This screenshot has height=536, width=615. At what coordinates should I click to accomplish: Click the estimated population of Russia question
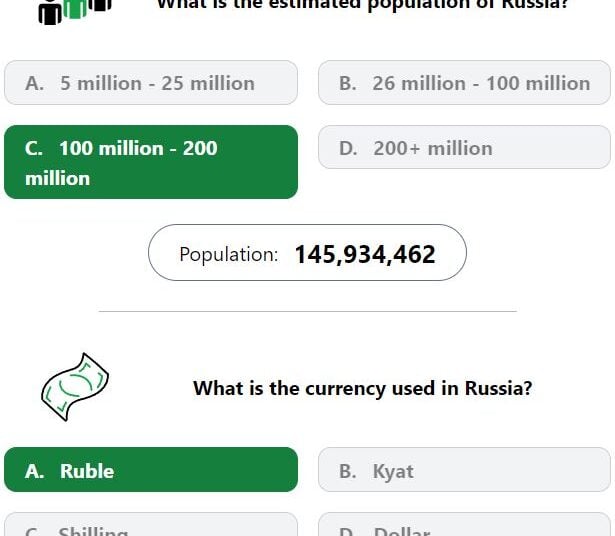tap(362, 5)
